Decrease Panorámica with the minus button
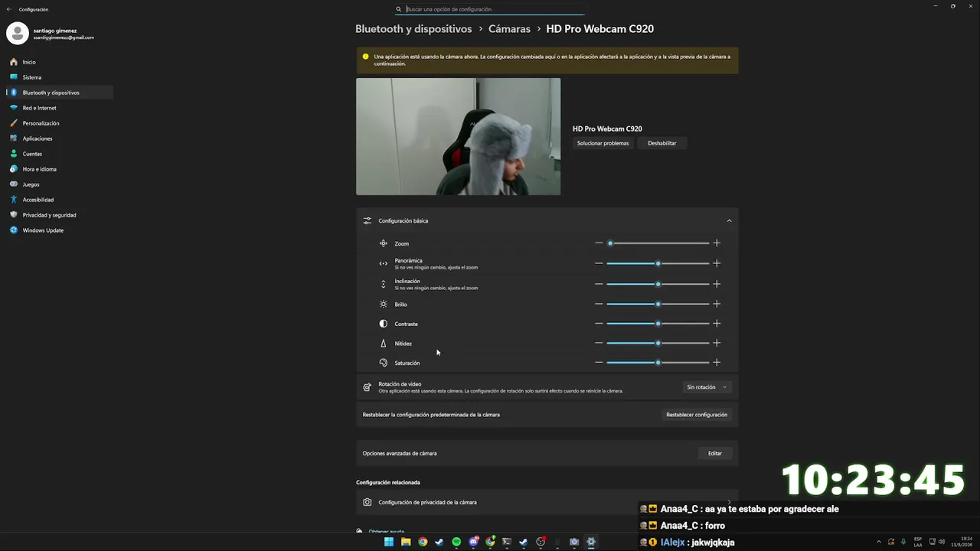This screenshot has height=551, width=980. [x=599, y=263]
